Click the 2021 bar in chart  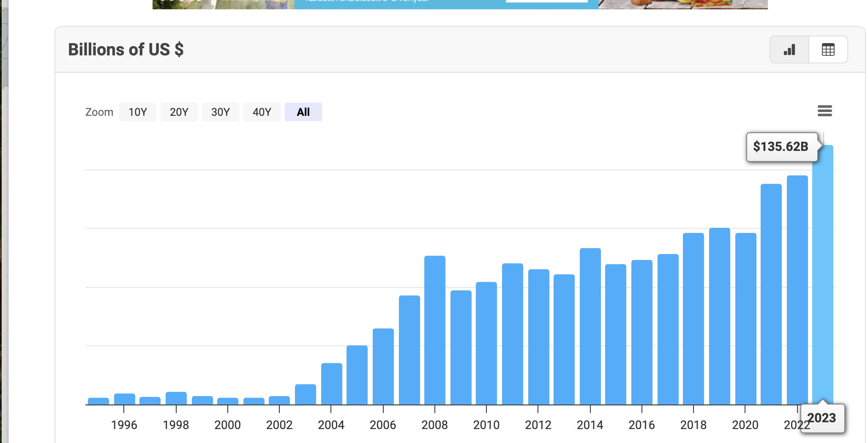pos(771,294)
